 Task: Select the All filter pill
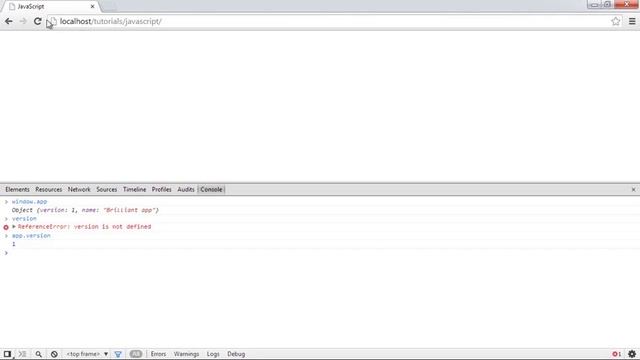(x=136, y=354)
